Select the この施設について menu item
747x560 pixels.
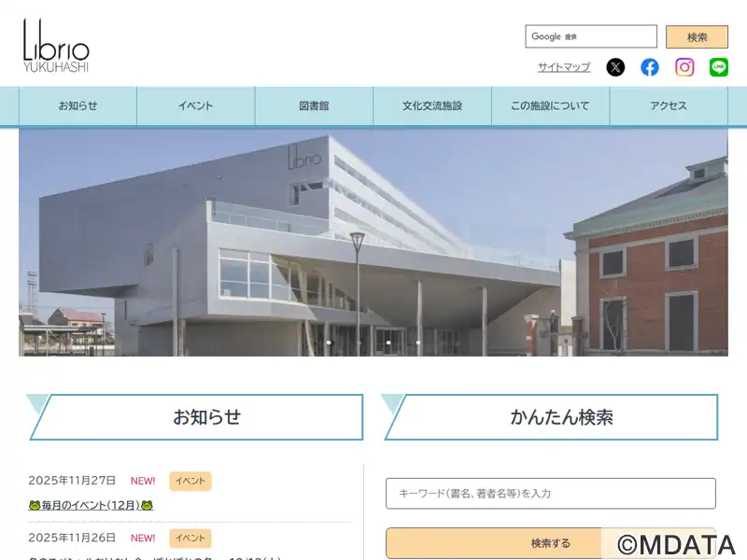pyautogui.click(x=550, y=106)
